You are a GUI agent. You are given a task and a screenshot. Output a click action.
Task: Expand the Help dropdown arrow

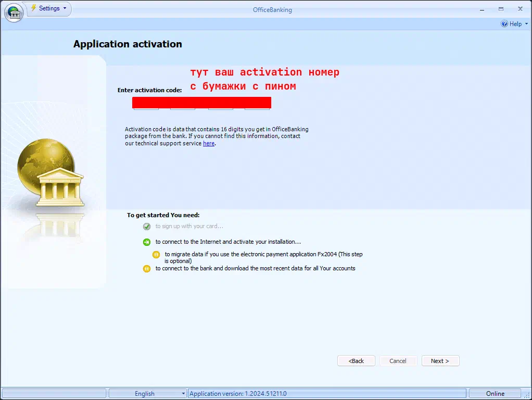click(x=526, y=24)
